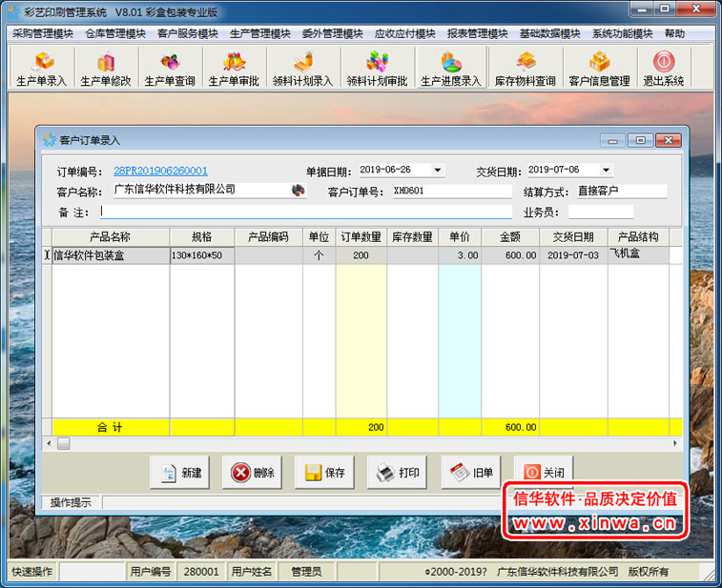Open 领料计划录入 toolbar icon

302,68
